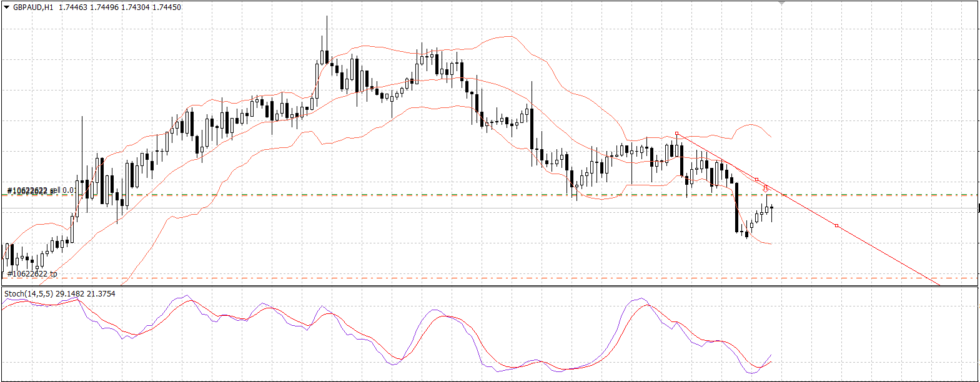Click the current price marker on right edge

[x=978, y=208]
